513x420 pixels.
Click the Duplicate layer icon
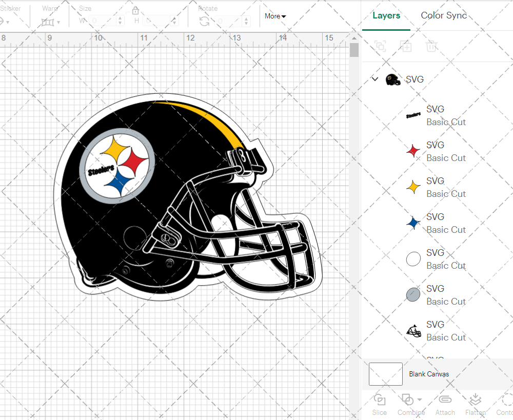point(406,46)
